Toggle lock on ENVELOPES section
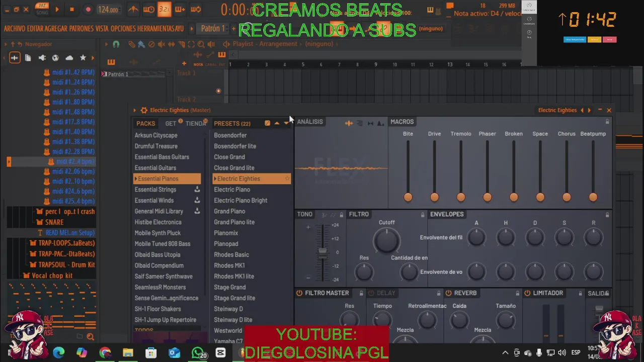Image resolution: width=644 pixels, height=362 pixels. pyautogui.click(x=607, y=215)
